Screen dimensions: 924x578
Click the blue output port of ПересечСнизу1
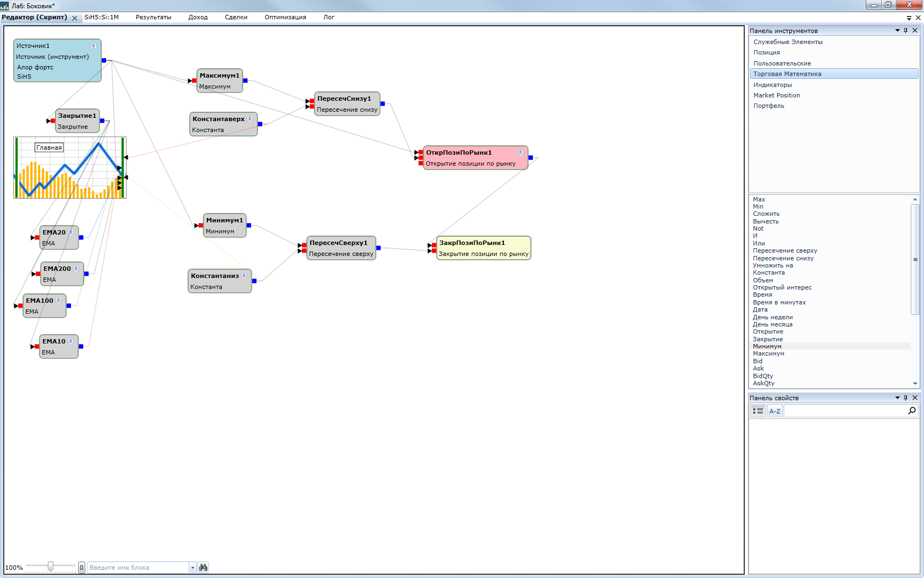pyautogui.click(x=382, y=103)
